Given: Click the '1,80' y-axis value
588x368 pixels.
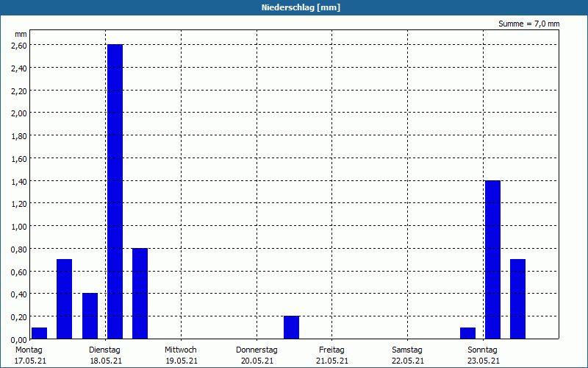Looking at the screenshot, I should click(20, 136).
